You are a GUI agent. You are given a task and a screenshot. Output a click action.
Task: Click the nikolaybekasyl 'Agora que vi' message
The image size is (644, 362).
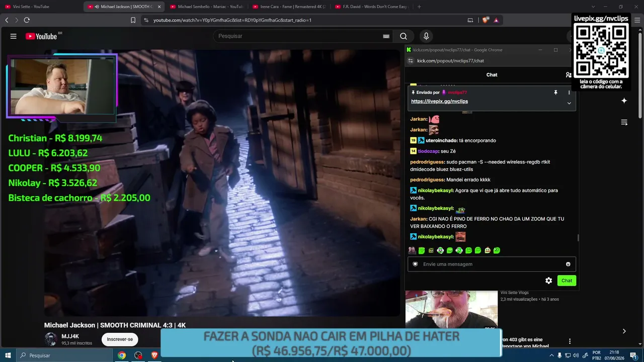tap(484, 194)
